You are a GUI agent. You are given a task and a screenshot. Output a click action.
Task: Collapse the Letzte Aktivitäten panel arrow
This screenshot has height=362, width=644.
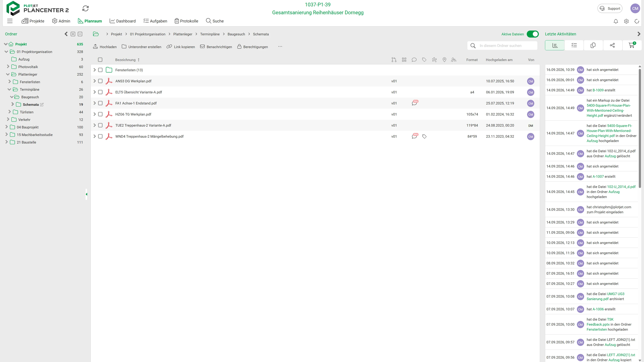pyautogui.click(x=639, y=34)
